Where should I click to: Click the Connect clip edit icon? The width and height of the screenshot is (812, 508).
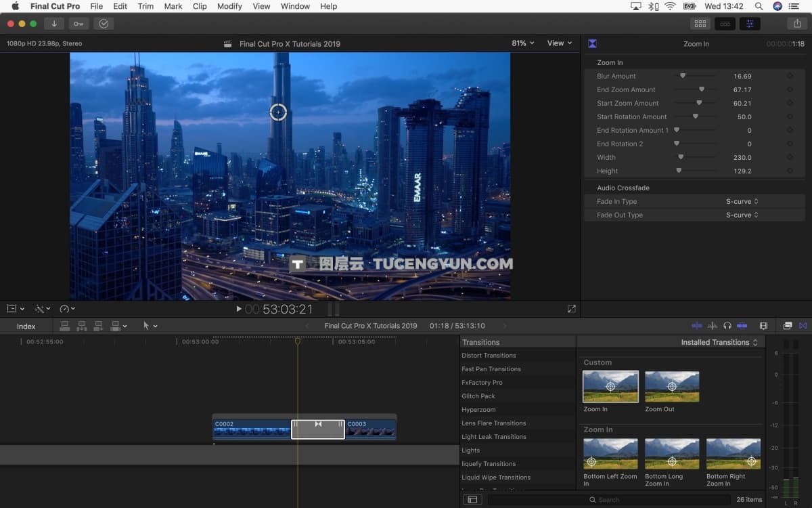tap(65, 326)
